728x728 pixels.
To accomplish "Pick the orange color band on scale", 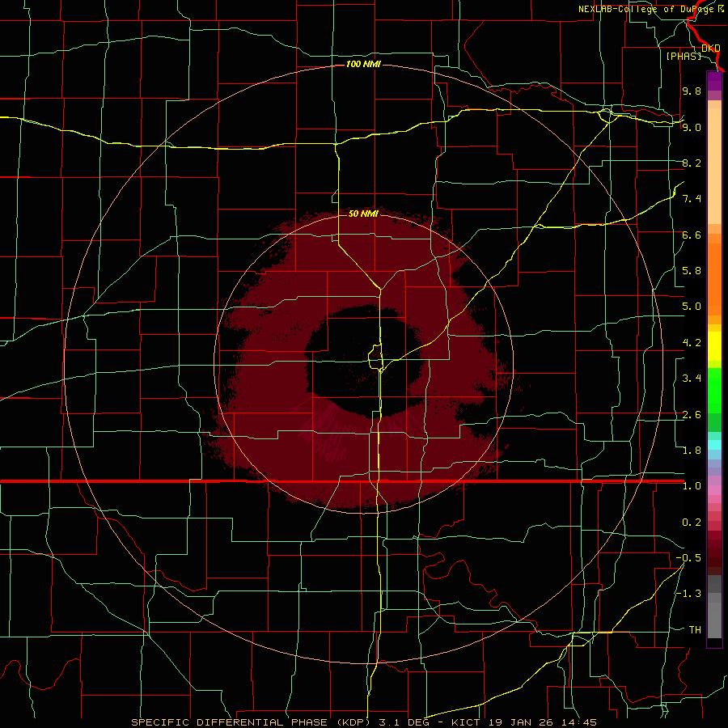I will (714, 280).
